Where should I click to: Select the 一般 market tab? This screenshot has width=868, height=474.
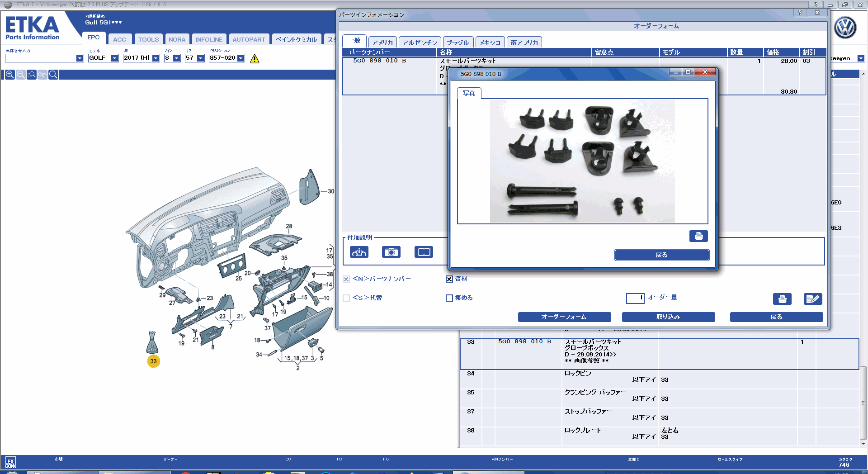click(x=354, y=41)
